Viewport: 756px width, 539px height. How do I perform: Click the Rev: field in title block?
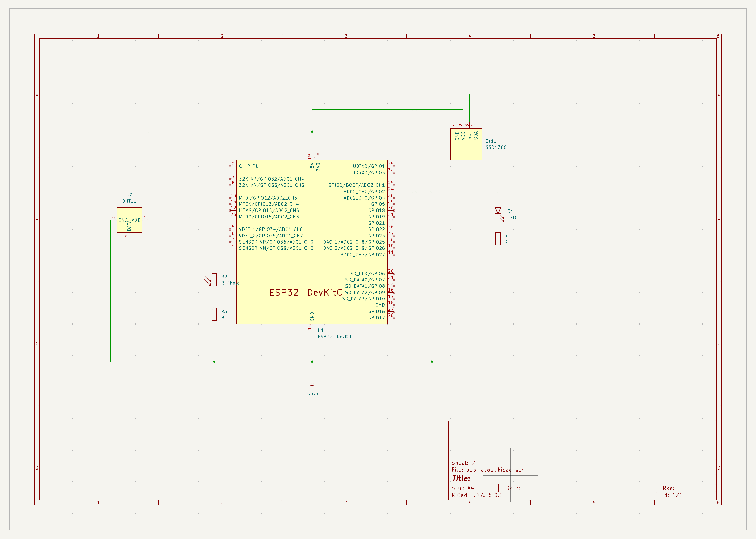pos(668,488)
